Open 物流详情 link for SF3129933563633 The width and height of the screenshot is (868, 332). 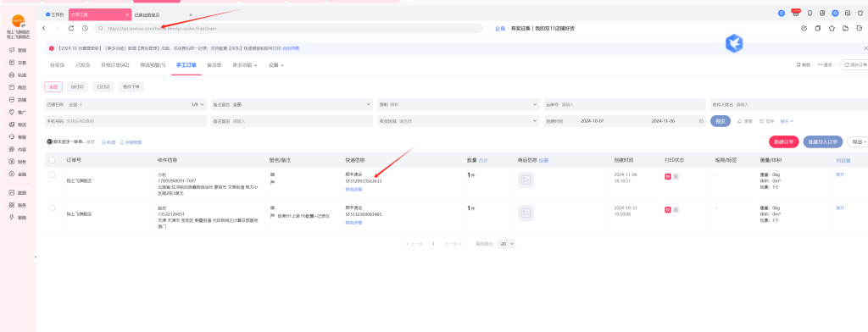click(x=353, y=189)
